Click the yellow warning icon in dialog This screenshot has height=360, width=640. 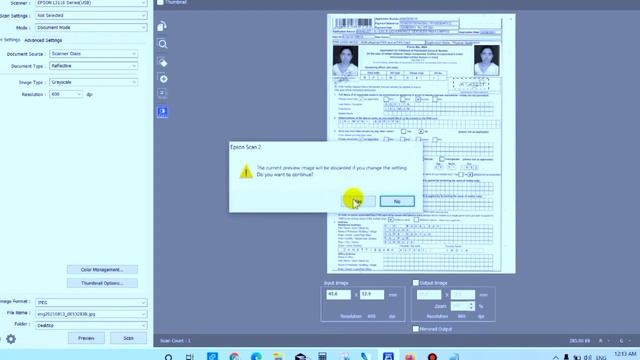click(246, 171)
